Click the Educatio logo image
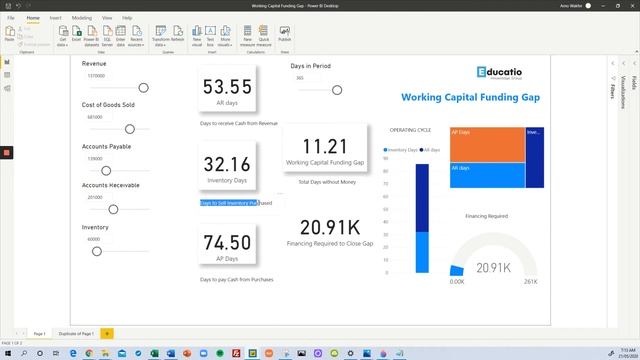Screen dimensions: 640x360 [x=499, y=73]
